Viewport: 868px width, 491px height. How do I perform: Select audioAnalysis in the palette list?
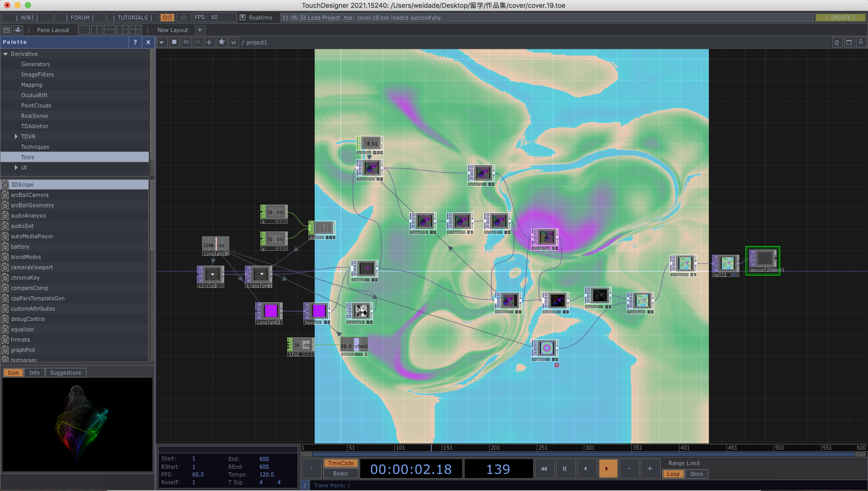click(x=28, y=216)
